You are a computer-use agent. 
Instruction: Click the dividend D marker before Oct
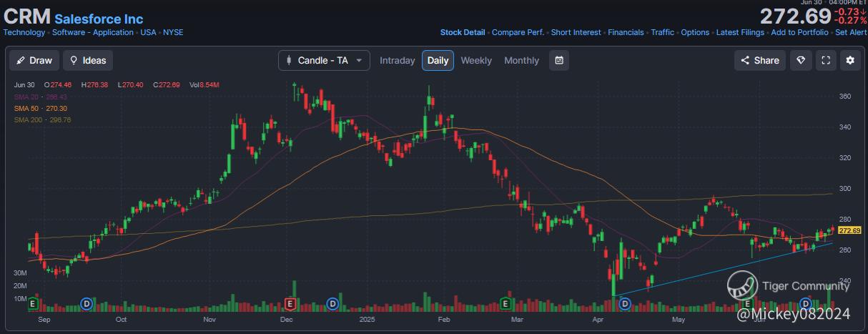pyautogui.click(x=87, y=304)
